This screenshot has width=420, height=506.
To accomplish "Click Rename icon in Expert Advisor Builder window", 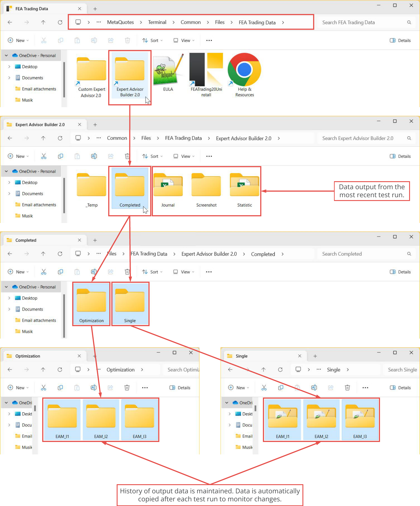I will click(x=94, y=156).
